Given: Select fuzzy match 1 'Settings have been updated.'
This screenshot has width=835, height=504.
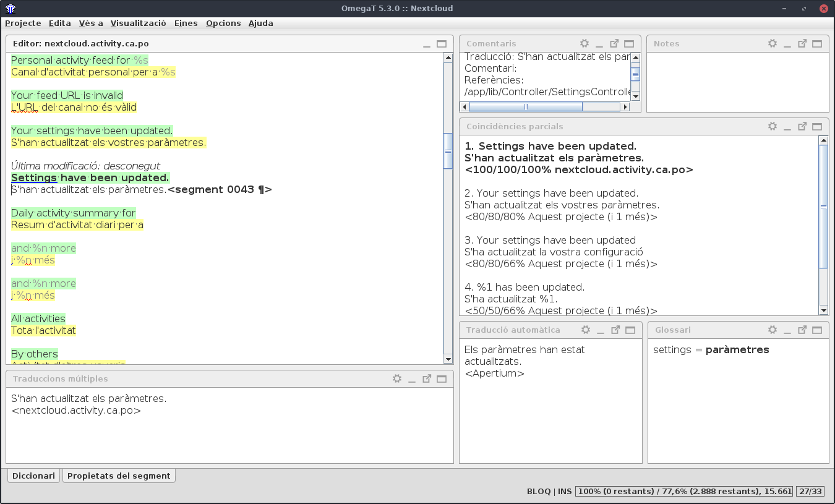Looking at the screenshot, I should click(550, 147).
